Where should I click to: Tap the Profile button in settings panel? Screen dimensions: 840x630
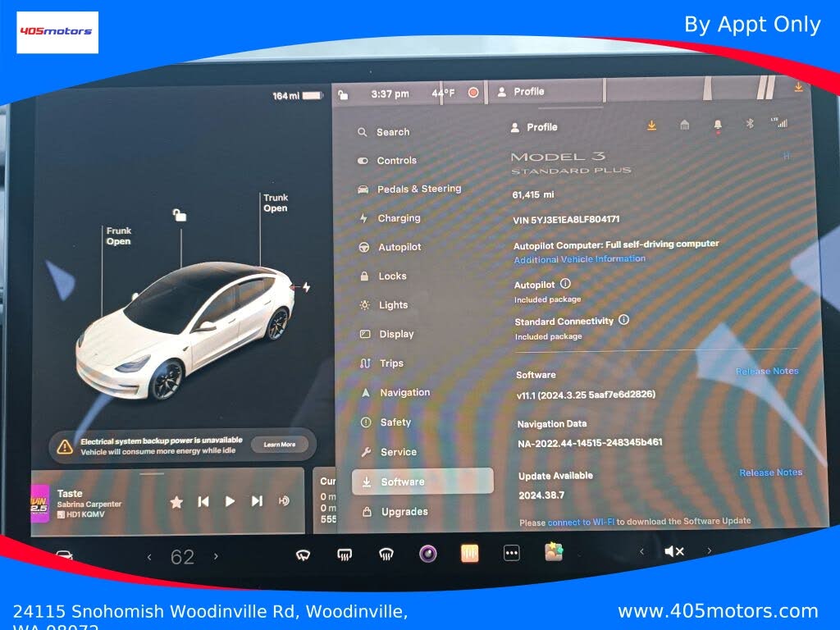coord(534,127)
